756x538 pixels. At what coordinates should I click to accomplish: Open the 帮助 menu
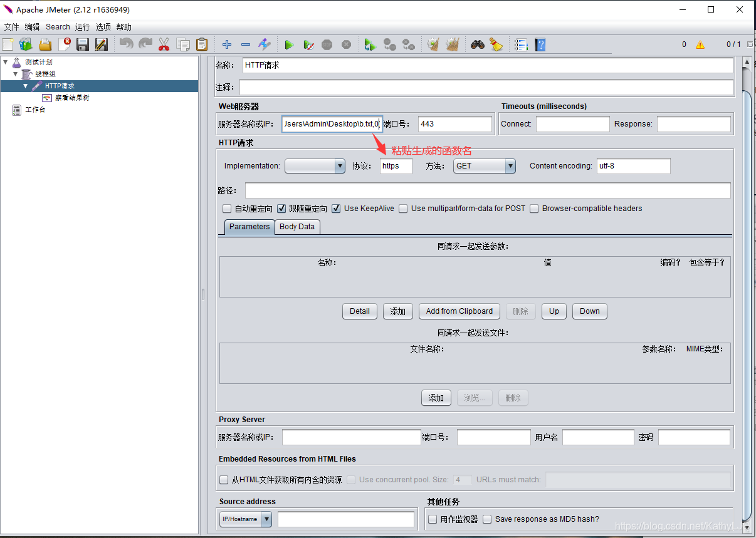tap(124, 27)
